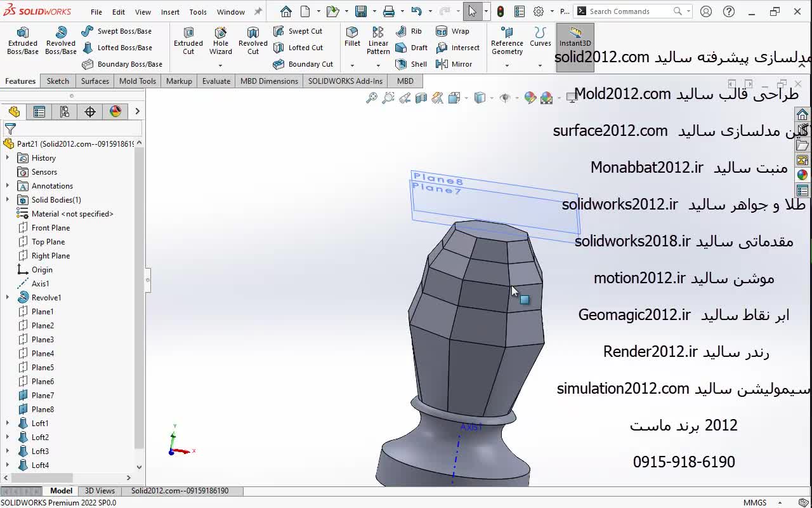Image resolution: width=812 pixels, height=508 pixels.
Task: Click the Search Commands field
Action: coord(628,11)
